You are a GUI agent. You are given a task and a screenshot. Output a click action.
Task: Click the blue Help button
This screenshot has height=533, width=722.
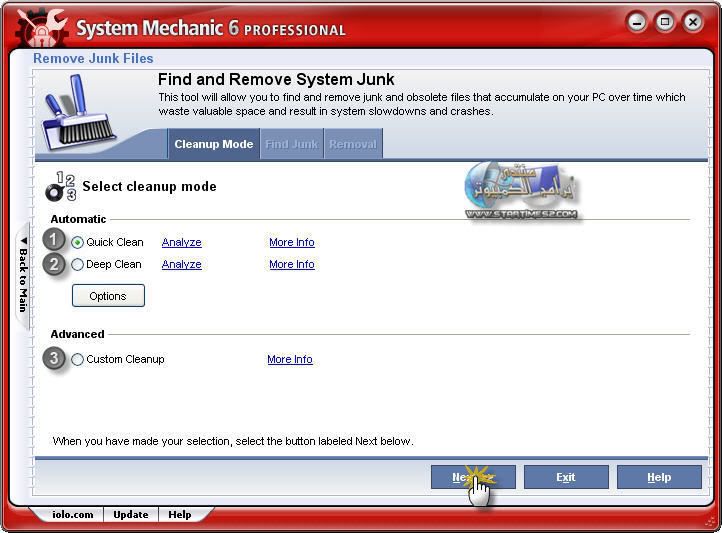tap(659, 477)
